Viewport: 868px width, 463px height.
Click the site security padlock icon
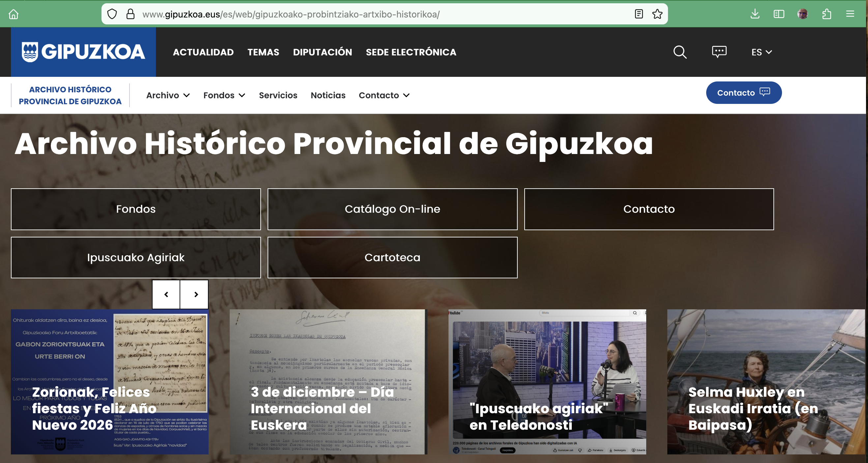(130, 14)
